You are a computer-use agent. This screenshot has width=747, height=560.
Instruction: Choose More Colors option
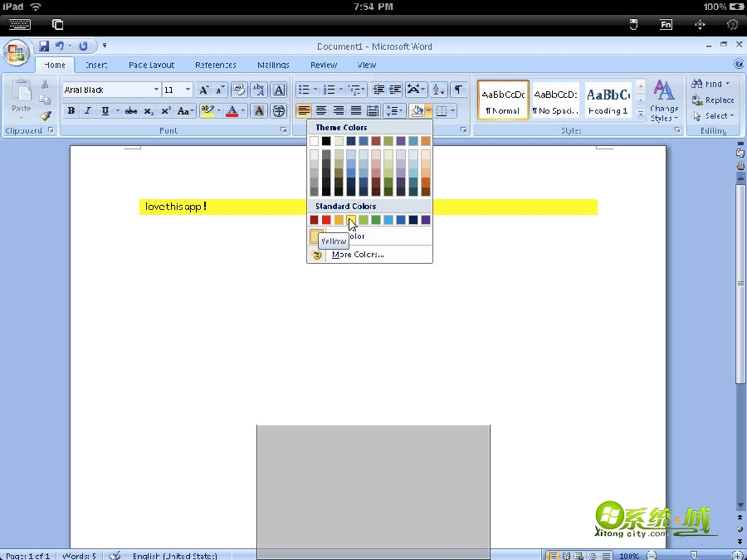pos(357,255)
